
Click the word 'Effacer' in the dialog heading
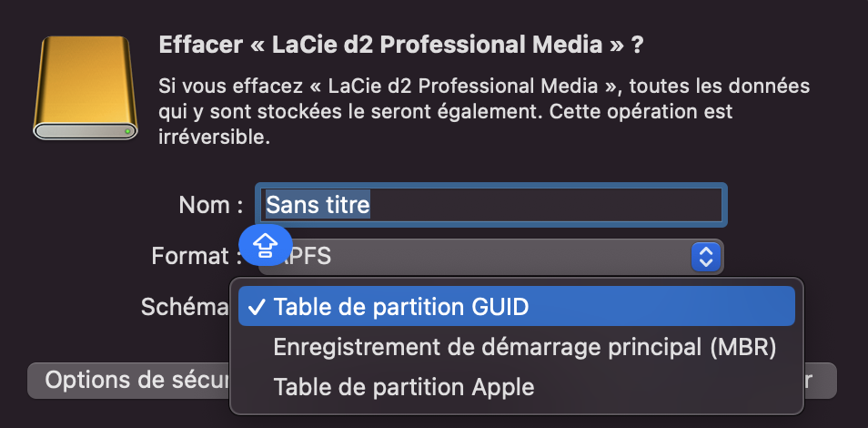[193, 45]
